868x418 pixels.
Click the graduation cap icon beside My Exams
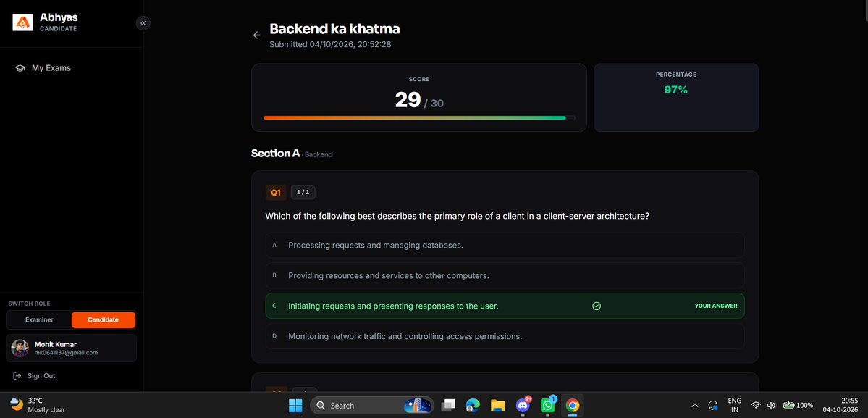point(20,68)
